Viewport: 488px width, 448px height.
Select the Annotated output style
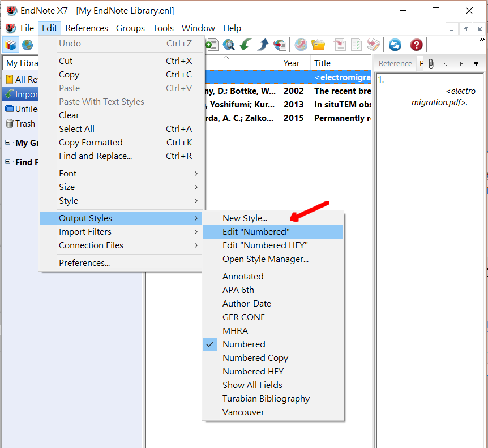273,277
